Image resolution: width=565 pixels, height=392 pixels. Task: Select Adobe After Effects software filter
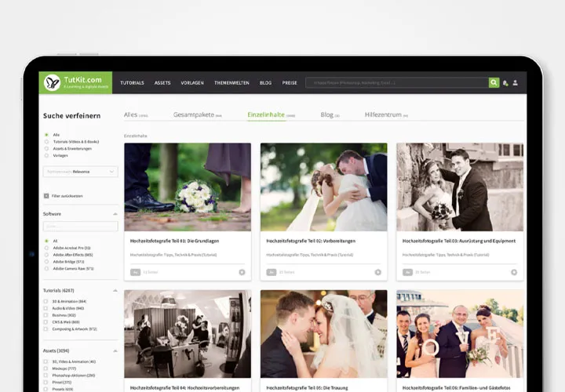pos(46,255)
